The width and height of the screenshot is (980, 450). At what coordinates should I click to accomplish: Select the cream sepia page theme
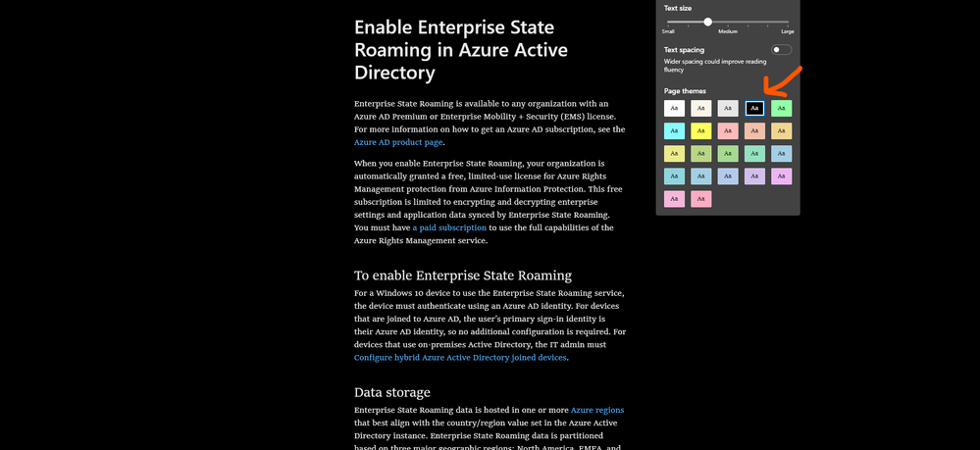[701, 108]
